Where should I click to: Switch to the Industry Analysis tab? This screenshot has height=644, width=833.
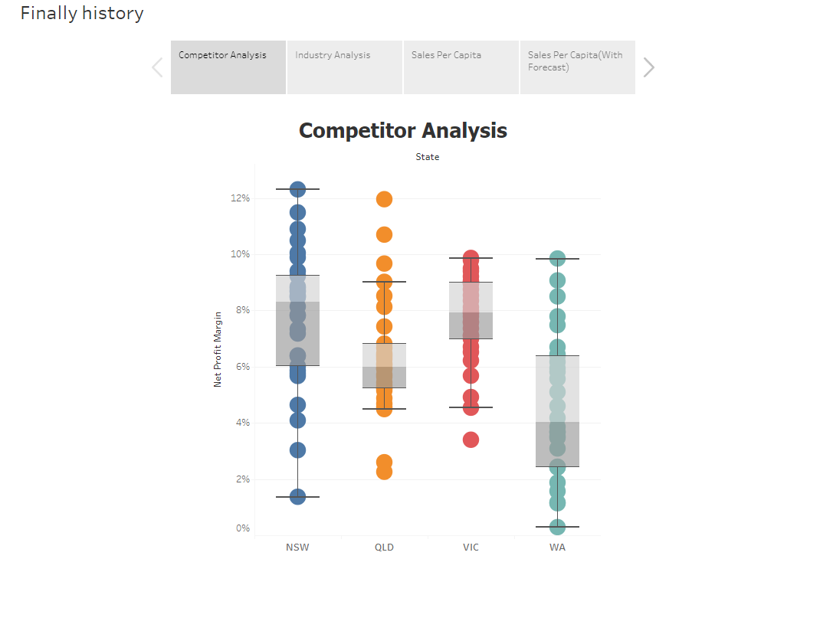click(344, 67)
